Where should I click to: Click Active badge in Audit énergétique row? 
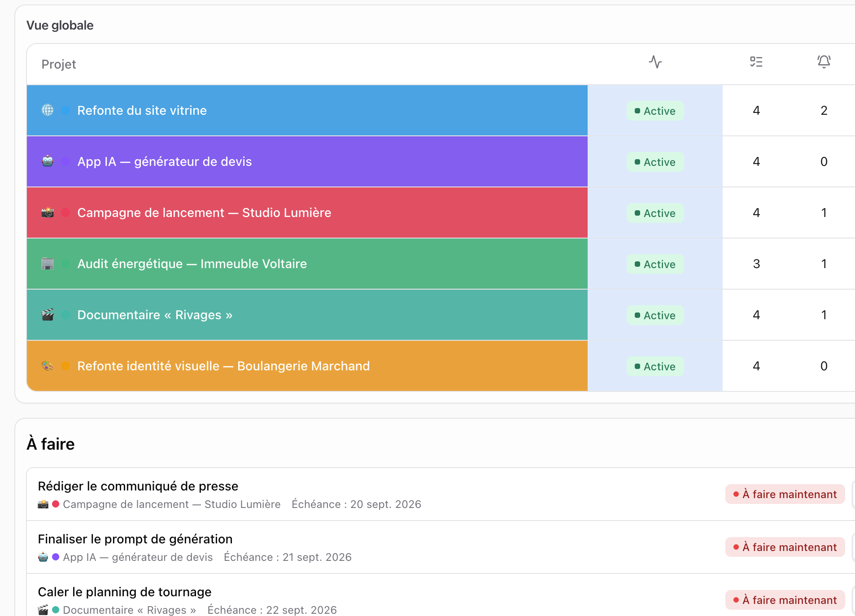[655, 264]
